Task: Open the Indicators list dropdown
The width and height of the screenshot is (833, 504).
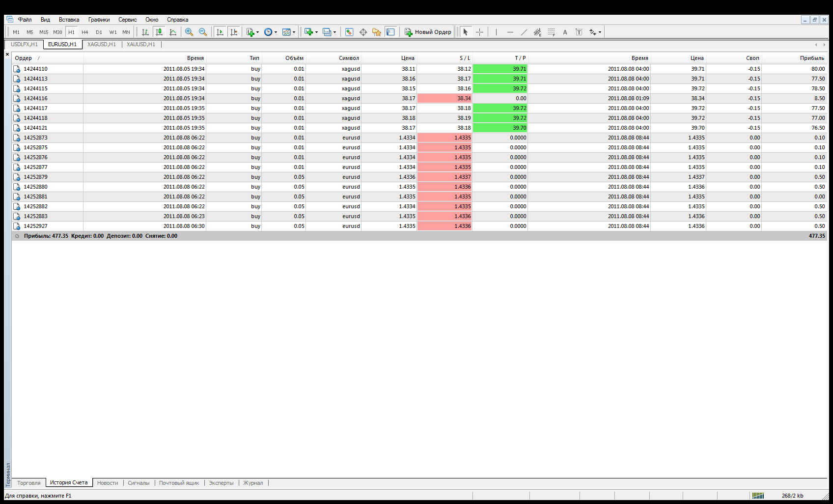Action: [x=252, y=32]
